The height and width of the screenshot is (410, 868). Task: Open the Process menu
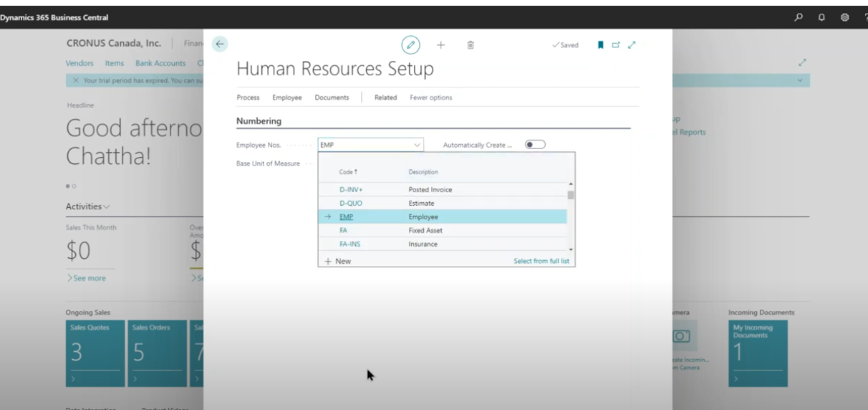[x=248, y=97]
